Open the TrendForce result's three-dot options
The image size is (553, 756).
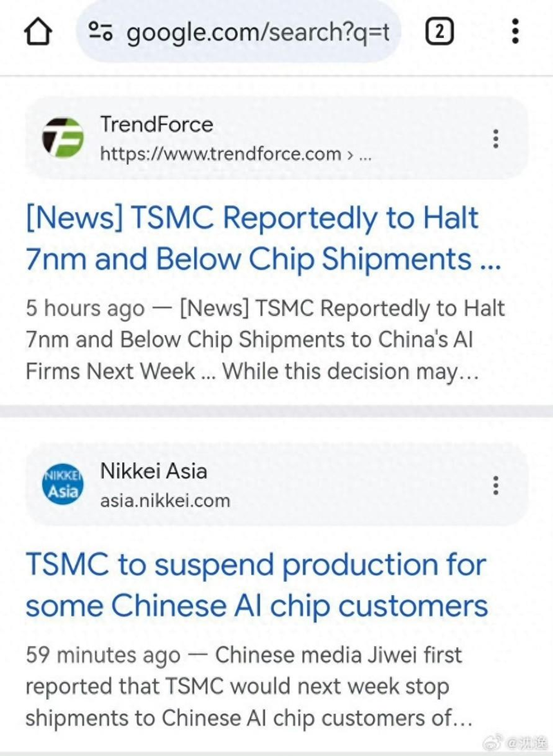click(x=496, y=139)
